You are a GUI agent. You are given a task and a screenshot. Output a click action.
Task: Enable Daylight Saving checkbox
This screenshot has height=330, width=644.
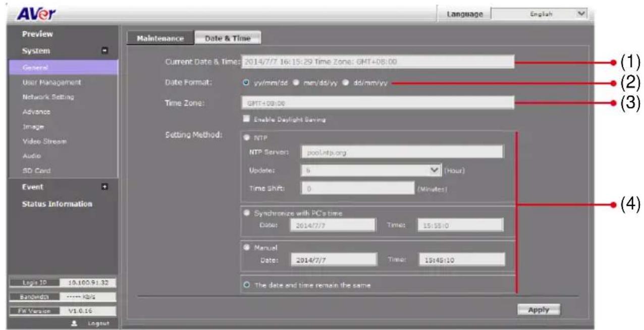pos(246,120)
